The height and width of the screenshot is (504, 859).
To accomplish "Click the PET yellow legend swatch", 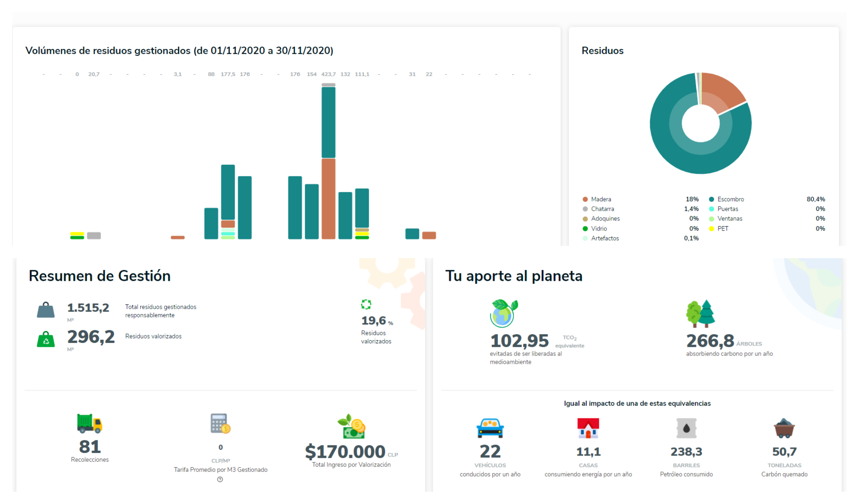I will pyautogui.click(x=711, y=228).
